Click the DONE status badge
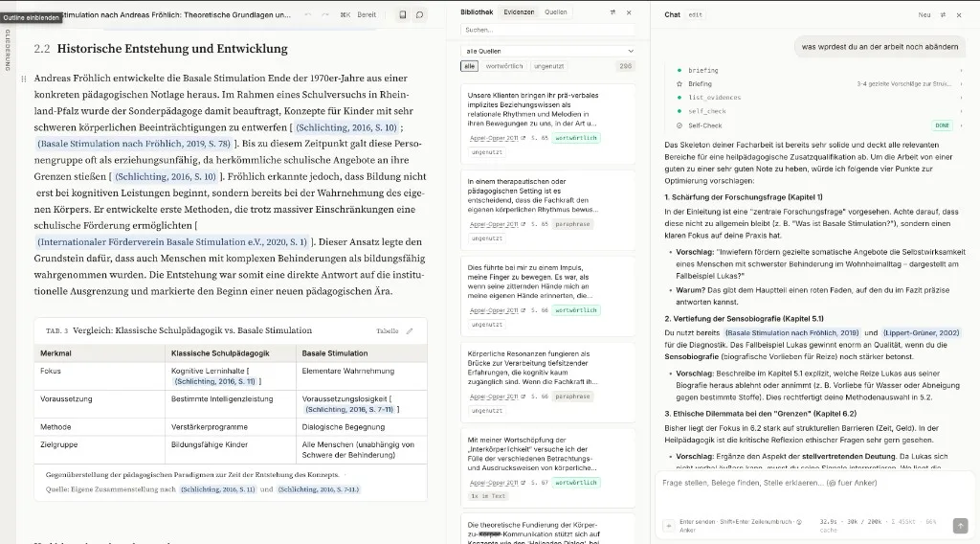Viewport: 980px width, 544px height. [x=942, y=125]
